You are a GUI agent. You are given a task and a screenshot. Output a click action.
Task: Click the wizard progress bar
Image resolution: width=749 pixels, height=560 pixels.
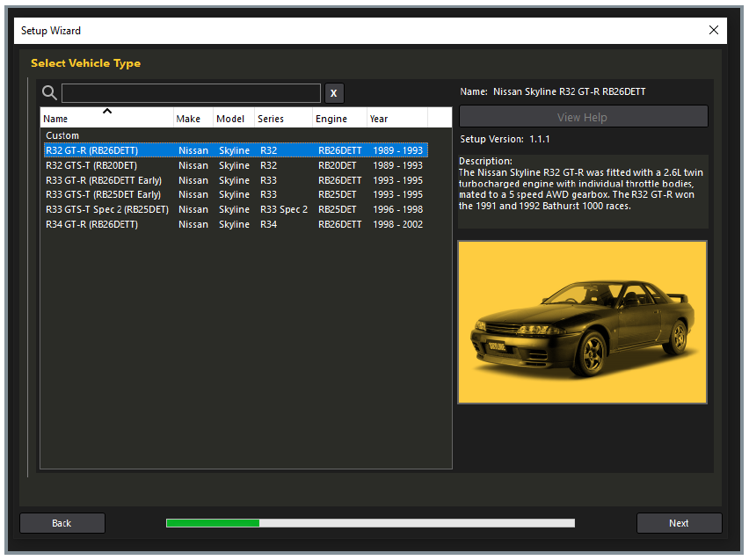(370, 523)
